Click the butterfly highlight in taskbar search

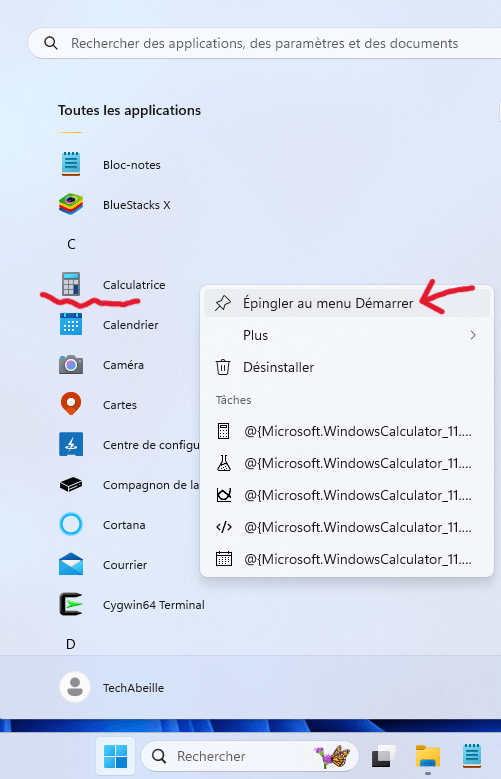(x=332, y=756)
